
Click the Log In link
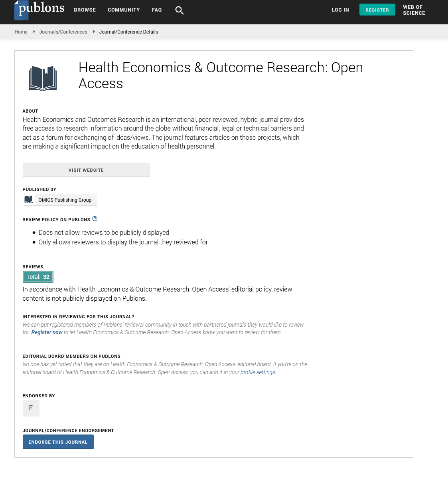pyautogui.click(x=340, y=10)
